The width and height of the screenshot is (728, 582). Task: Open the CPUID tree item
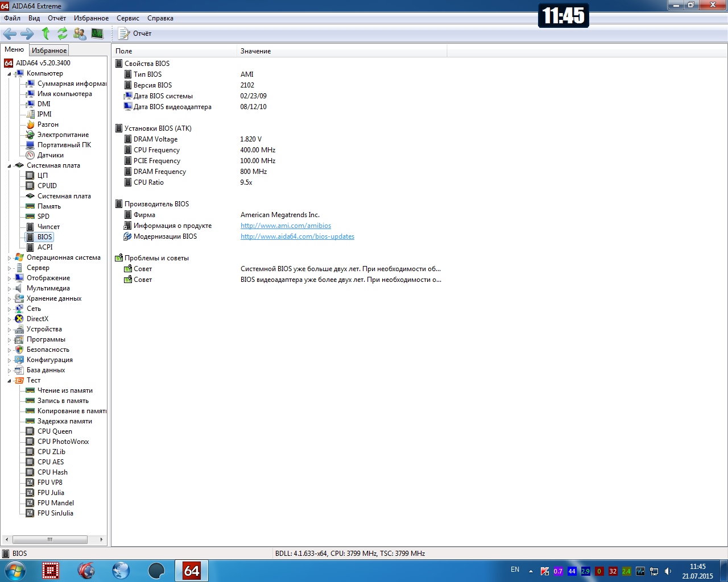pos(47,186)
